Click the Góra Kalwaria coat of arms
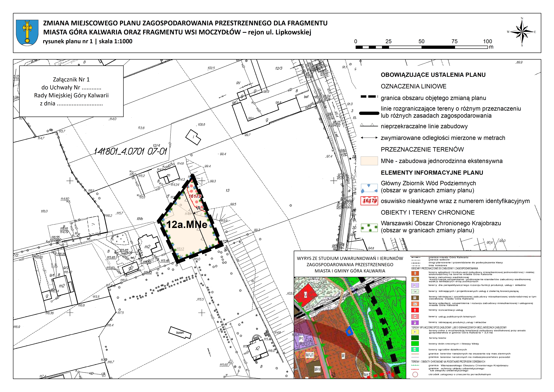This screenshot has width=554, height=392. click(27, 33)
